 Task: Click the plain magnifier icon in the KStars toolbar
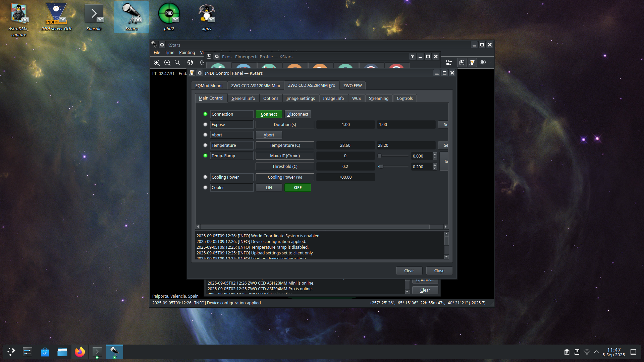click(x=177, y=62)
